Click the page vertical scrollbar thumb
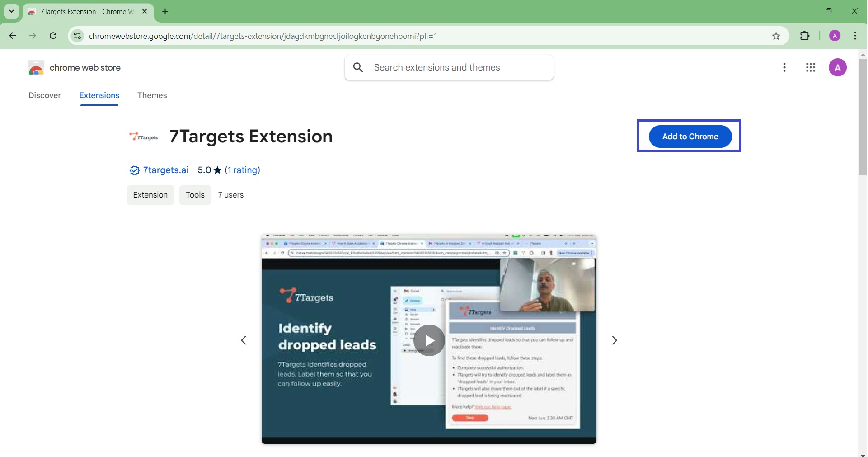The image size is (868, 457). tap(863, 117)
